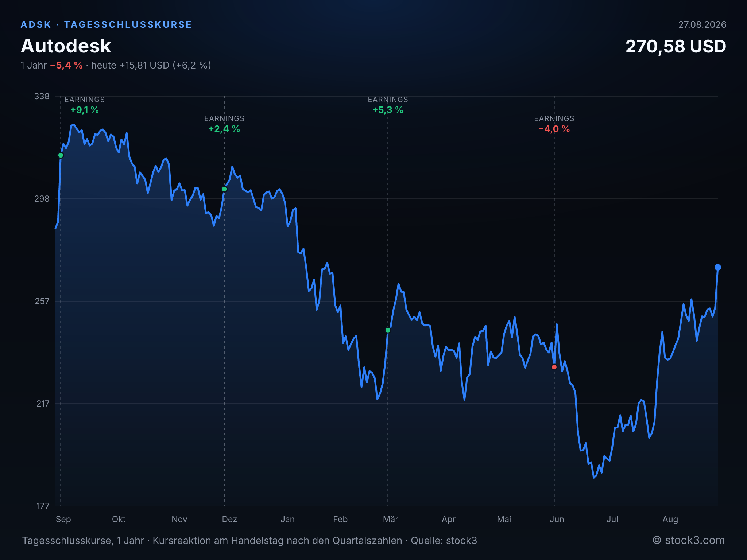
Task: Select the green earnings dot in September
Action: (61, 155)
